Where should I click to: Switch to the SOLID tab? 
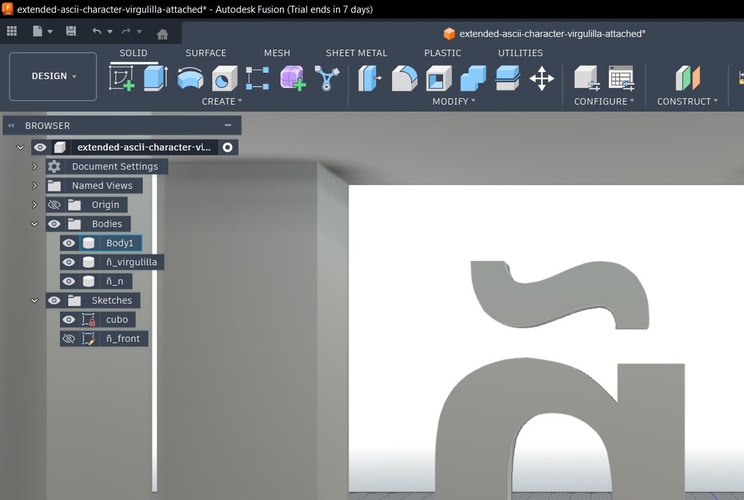[133, 53]
